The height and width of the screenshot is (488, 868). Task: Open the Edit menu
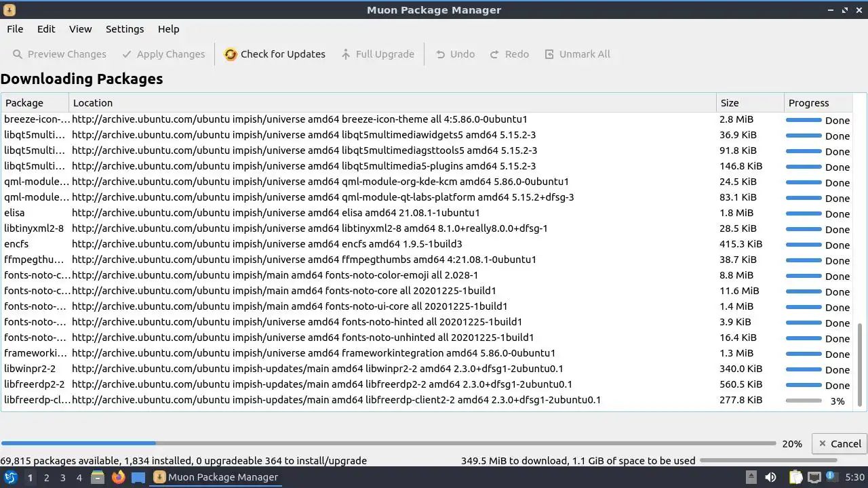[46, 29]
